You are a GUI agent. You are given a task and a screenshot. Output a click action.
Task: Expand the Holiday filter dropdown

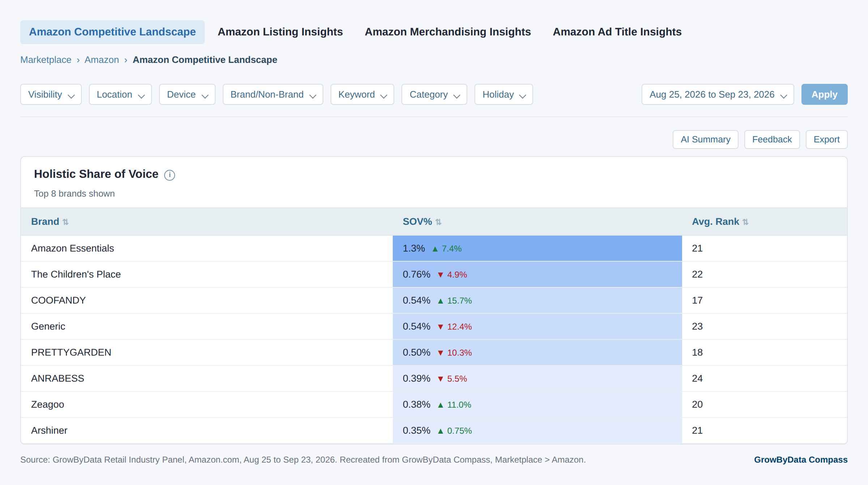(504, 94)
